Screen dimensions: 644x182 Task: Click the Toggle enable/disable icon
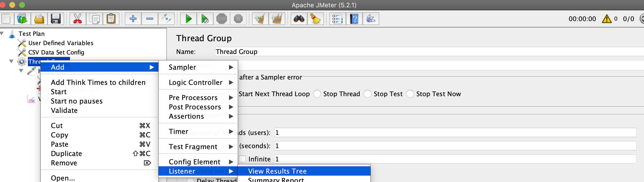pos(166,19)
